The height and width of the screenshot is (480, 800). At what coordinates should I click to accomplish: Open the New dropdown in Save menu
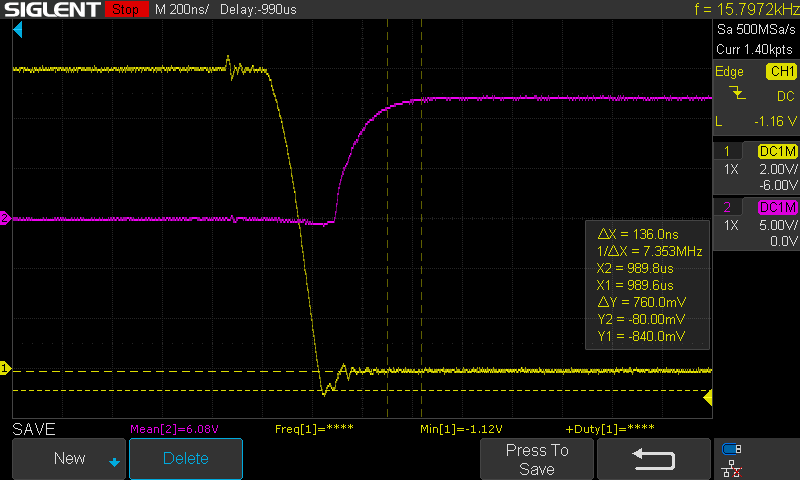[x=69, y=459]
